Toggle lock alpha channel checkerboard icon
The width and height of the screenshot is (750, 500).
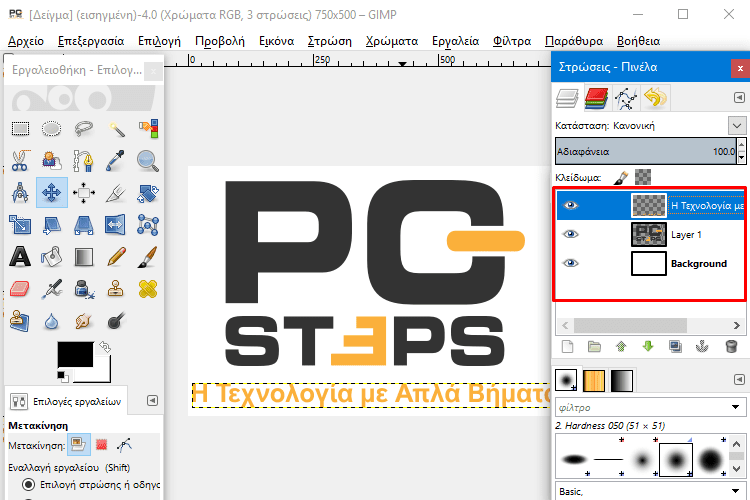[x=643, y=178]
